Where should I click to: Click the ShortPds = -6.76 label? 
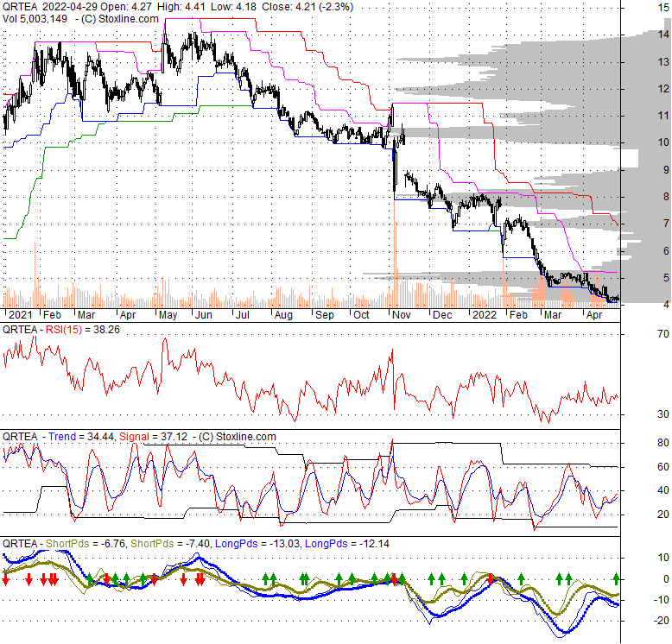[86, 544]
